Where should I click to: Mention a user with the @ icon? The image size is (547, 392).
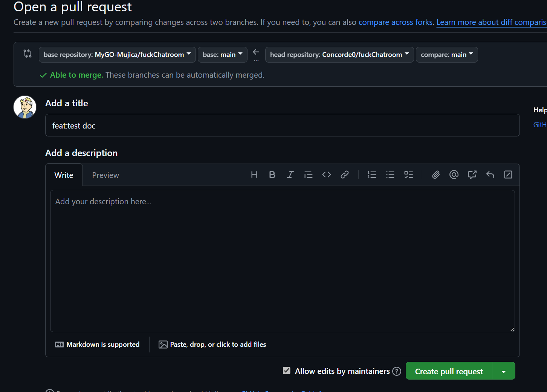(x=454, y=175)
